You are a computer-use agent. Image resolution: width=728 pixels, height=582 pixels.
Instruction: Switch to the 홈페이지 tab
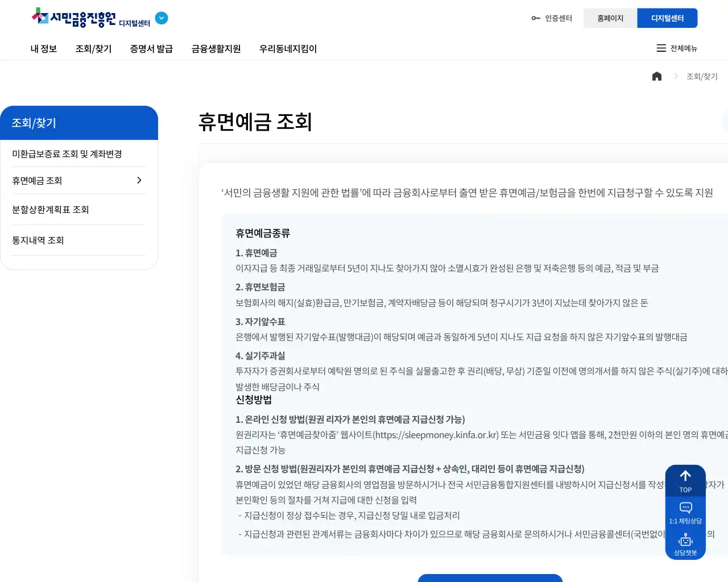coord(610,18)
